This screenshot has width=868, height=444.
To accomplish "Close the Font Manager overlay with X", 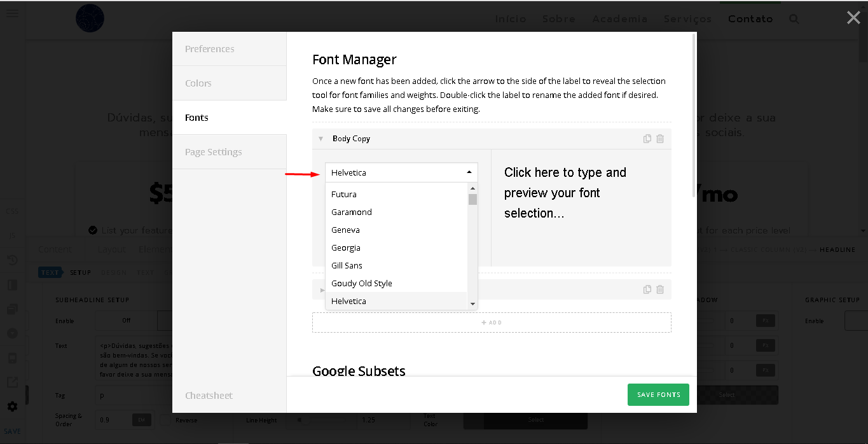I will tap(853, 18).
